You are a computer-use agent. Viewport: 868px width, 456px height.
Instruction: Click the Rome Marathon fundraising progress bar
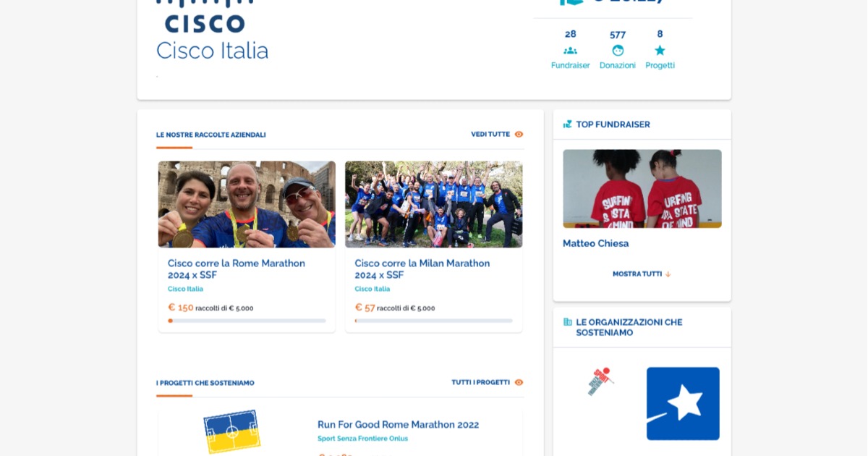tap(247, 321)
